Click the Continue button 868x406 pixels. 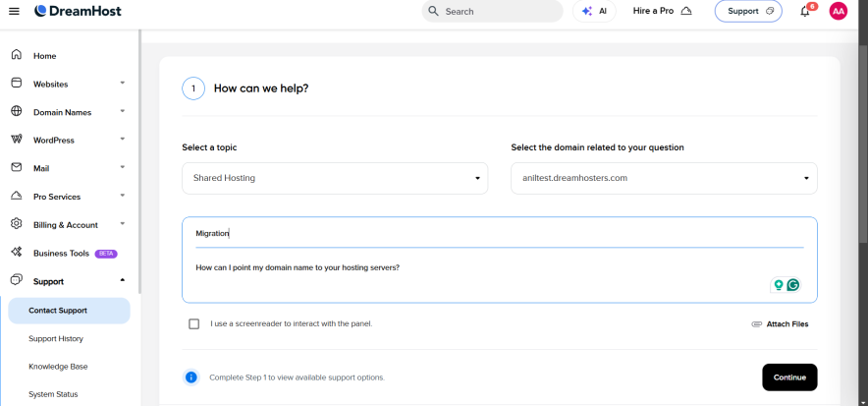pos(789,377)
